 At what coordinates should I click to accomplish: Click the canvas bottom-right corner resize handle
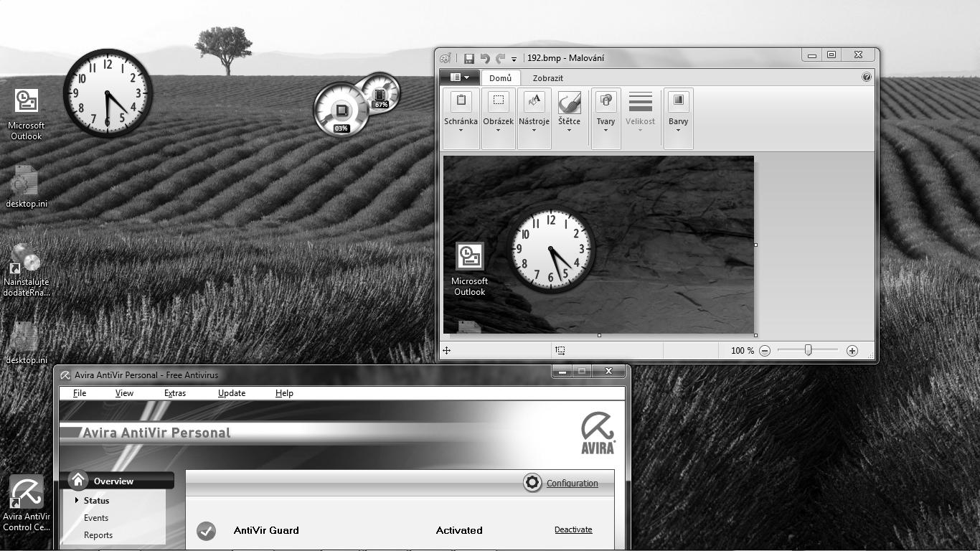[x=755, y=335]
